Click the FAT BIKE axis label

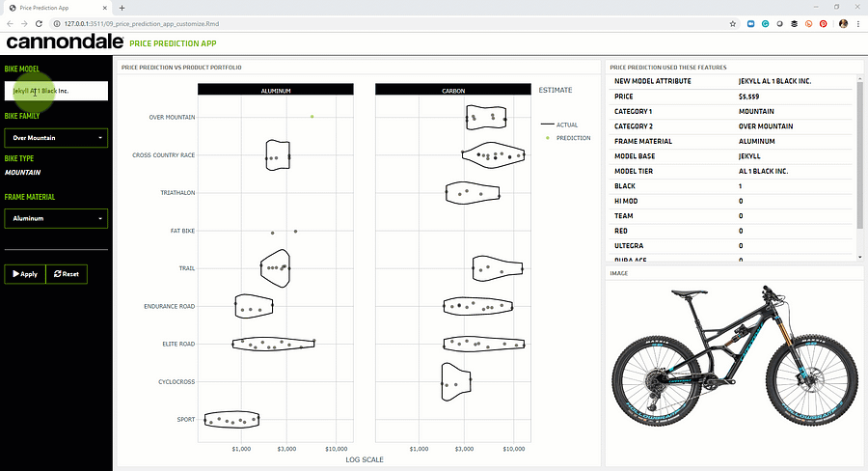182,231
